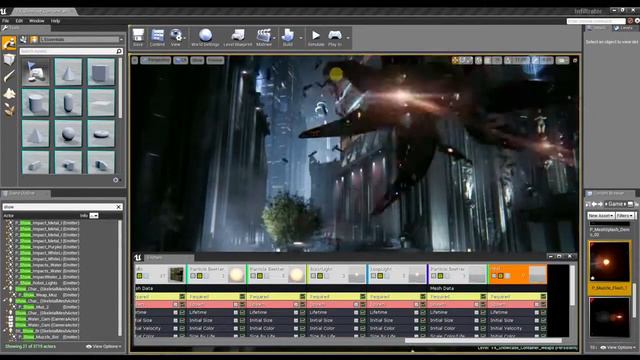640x360 pixels.
Task: Select the Foliage mode icon
Action: pos(9,109)
